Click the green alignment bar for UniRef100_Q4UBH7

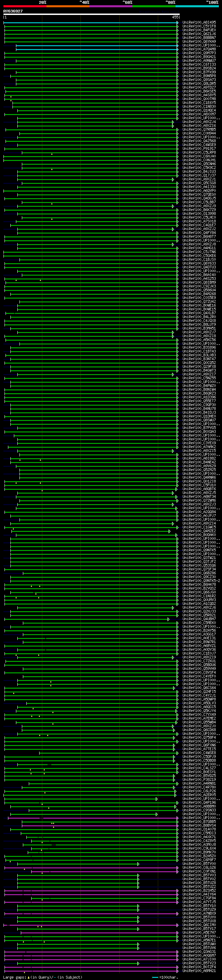[87, 620]
